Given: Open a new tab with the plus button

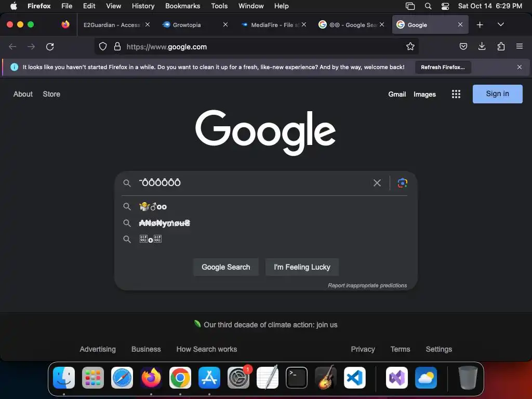Looking at the screenshot, I should tap(480, 25).
